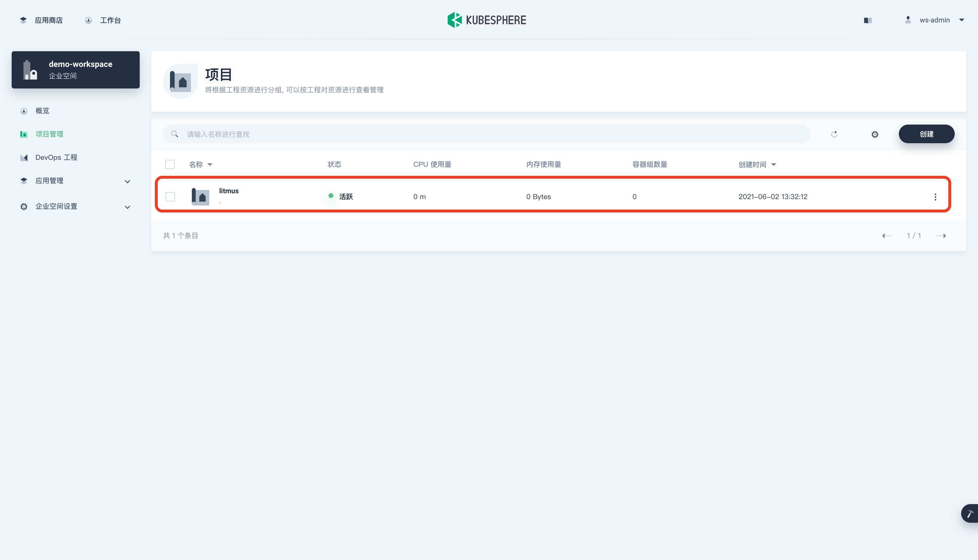Viewport: 978px width, 560px height.
Task: Tick the select-all checkbox in the table header
Action: pyautogui.click(x=170, y=165)
